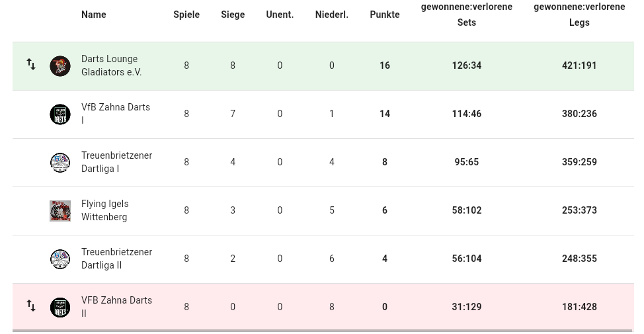The width and height of the screenshot is (644, 334).
Task: Click the Niederl. column header
Action: pyautogui.click(x=332, y=15)
